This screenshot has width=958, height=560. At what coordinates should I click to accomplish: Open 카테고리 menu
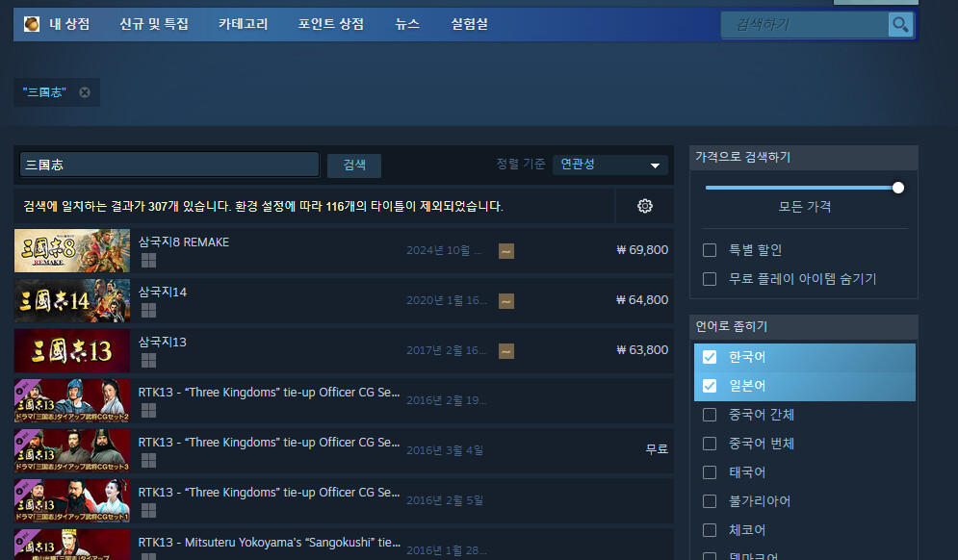coord(244,24)
